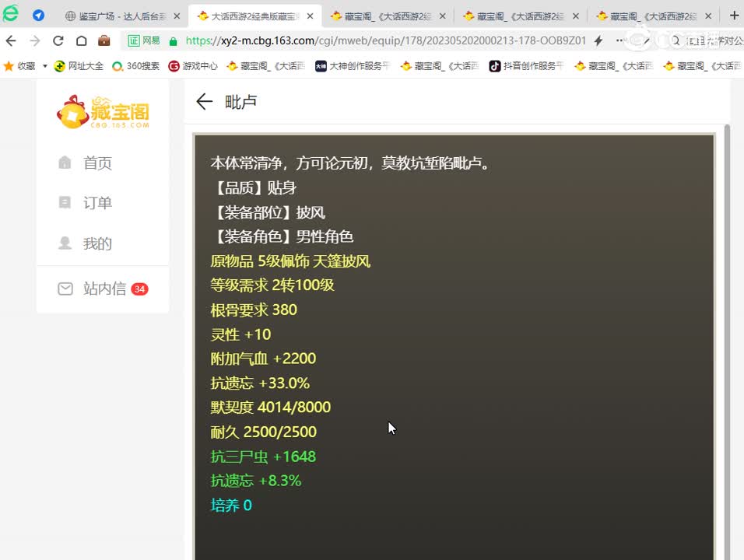Open the 游戏中心 bookmark
This screenshot has height=560, width=744.
[x=201, y=66]
